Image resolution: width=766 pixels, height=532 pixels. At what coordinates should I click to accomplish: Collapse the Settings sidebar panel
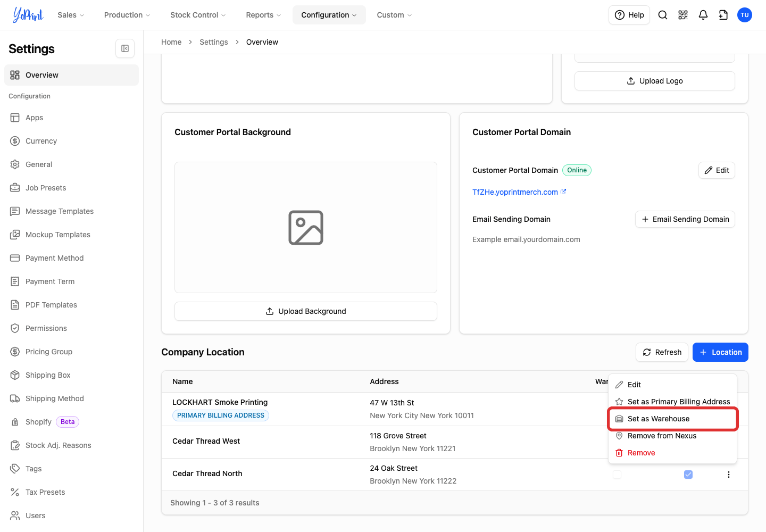(x=125, y=48)
